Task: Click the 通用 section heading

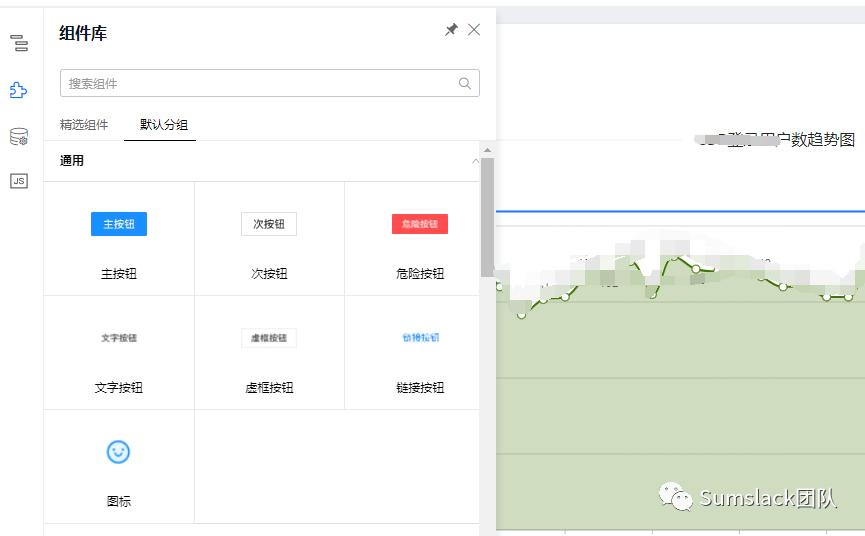Action: (x=72, y=161)
